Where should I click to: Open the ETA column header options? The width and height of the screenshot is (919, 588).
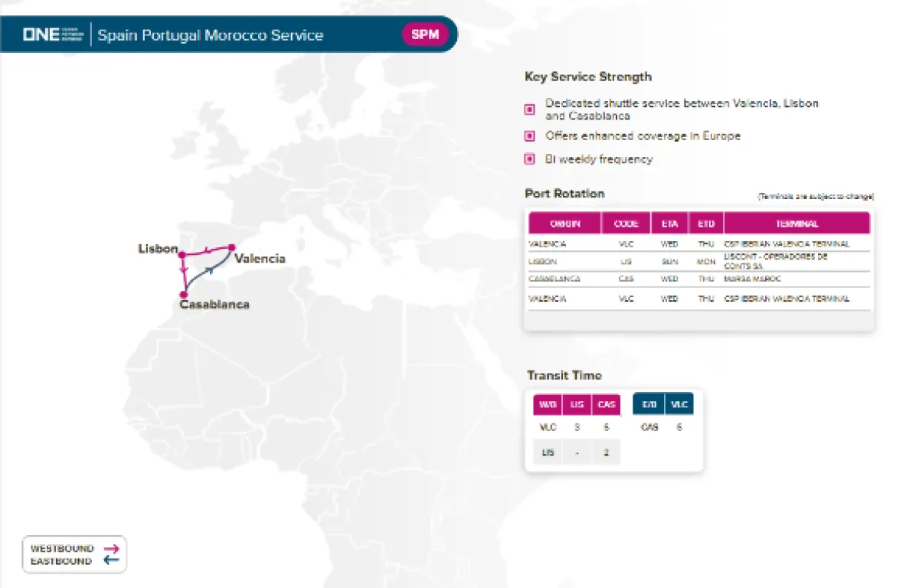pos(669,223)
